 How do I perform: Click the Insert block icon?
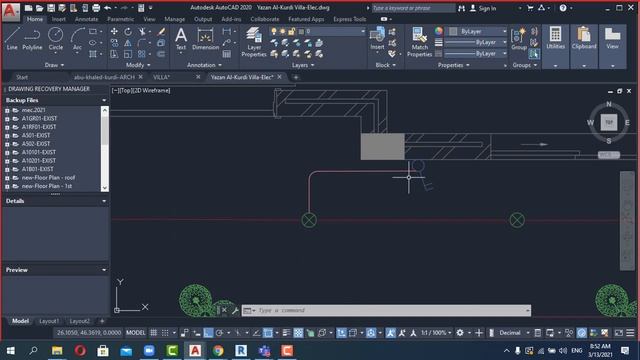pyautogui.click(x=377, y=39)
